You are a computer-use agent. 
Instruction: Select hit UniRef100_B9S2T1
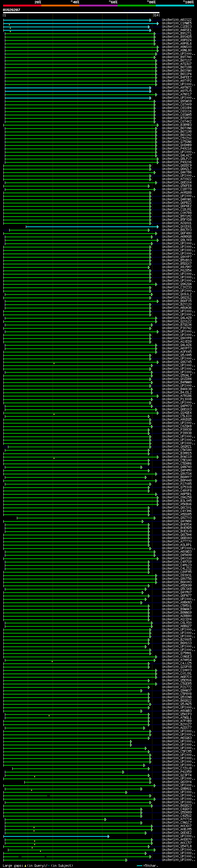[x=177, y=34]
